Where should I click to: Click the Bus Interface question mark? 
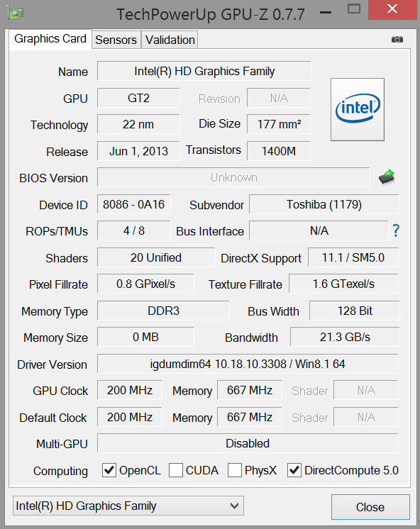click(x=396, y=230)
